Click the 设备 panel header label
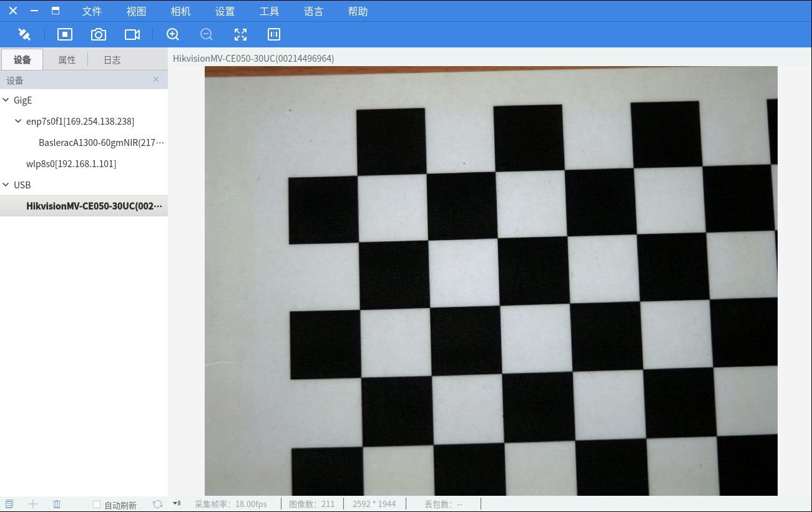 pyautogui.click(x=15, y=80)
